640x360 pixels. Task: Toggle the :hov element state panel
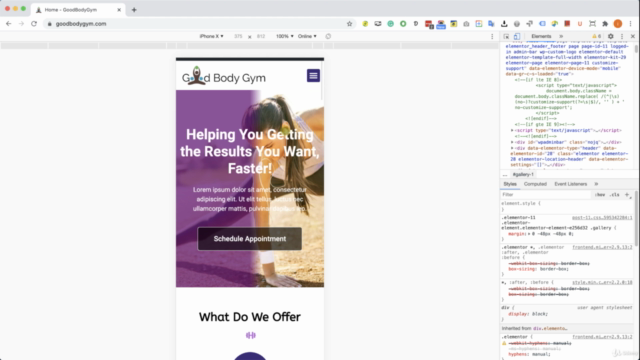click(600, 195)
